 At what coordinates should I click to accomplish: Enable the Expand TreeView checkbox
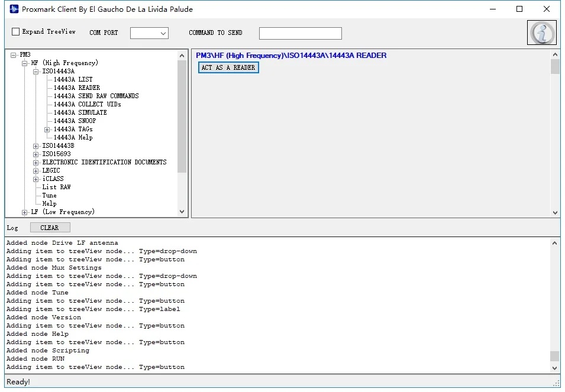[x=15, y=32]
